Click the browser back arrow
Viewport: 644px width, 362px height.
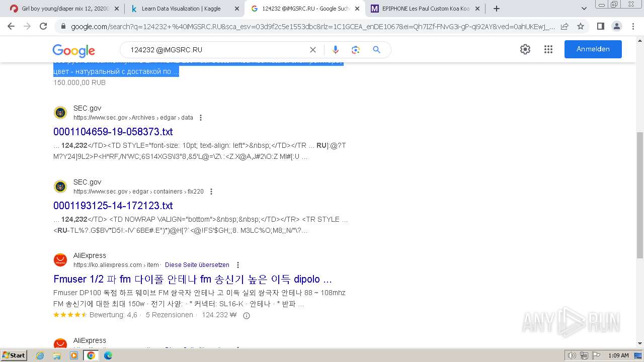pyautogui.click(x=11, y=26)
